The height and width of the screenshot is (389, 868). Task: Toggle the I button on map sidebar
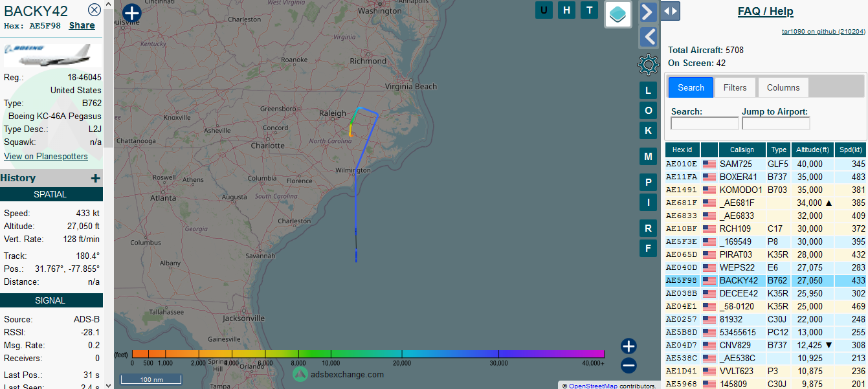(648, 203)
